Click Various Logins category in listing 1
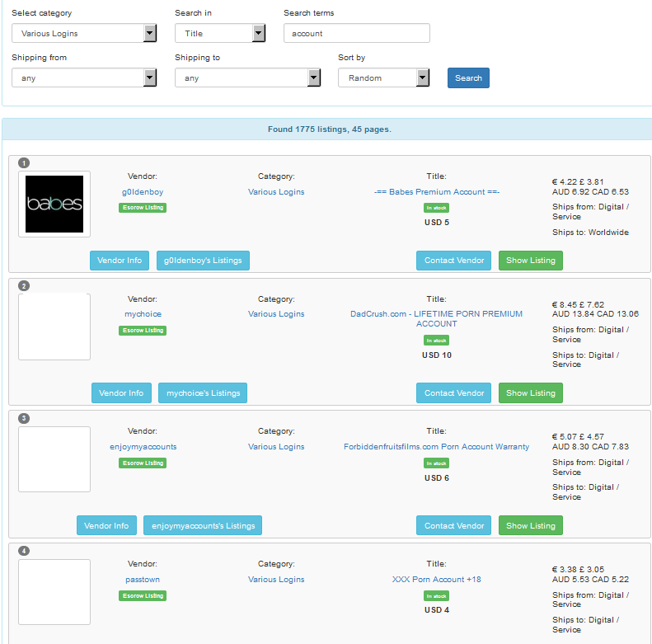652x644 pixels. (x=276, y=192)
